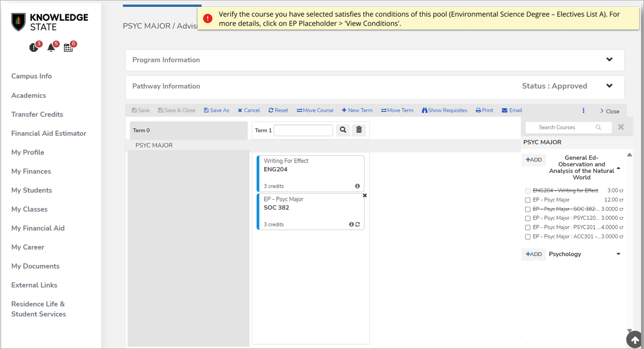This screenshot has height=349, width=644.
Task: Click the swap icon on SOC 382 card
Action: click(358, 224)
